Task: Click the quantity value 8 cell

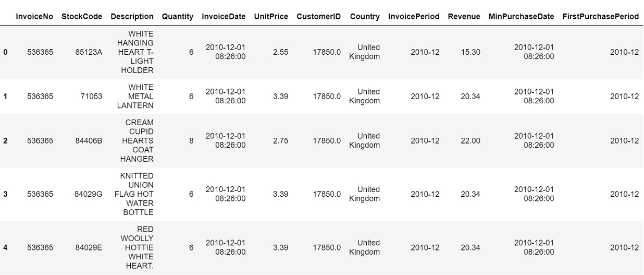Action: click(x=191, y=140)
